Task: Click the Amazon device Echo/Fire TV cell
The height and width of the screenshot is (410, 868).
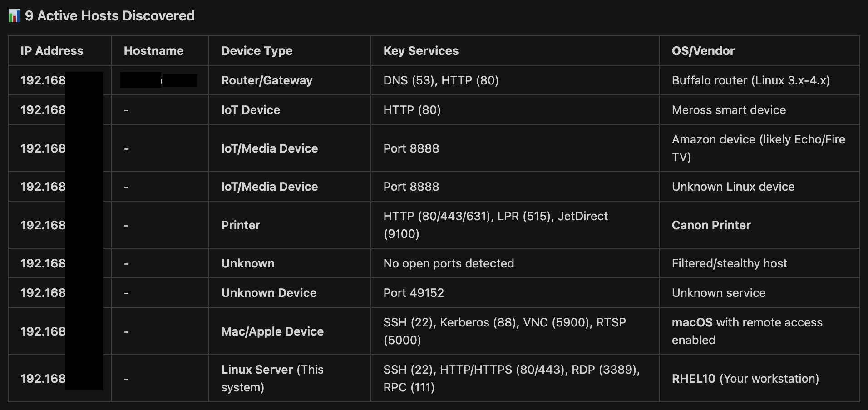Action: click(758, 148)
